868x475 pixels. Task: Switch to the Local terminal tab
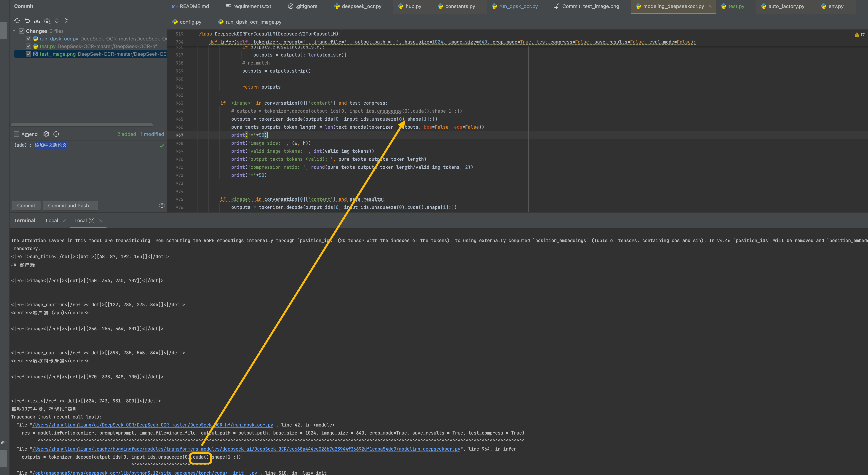pos(52,220)
